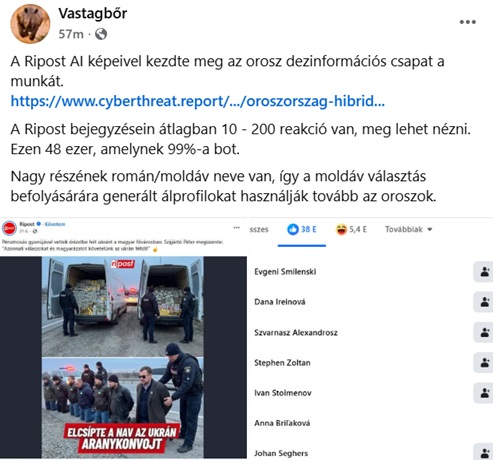Screen dimensions: 493x460
Task: Open the three-dot post options menu
Action: click(468, 22)
